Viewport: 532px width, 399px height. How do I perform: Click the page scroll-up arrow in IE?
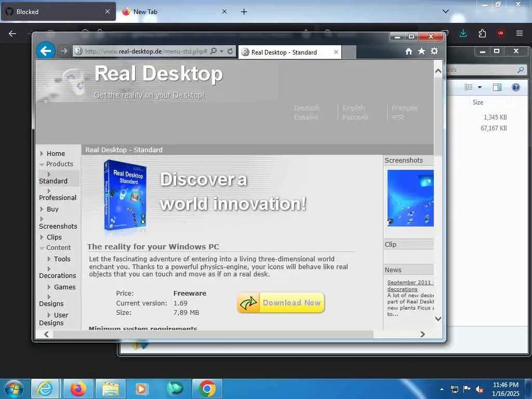coord(438,71)
